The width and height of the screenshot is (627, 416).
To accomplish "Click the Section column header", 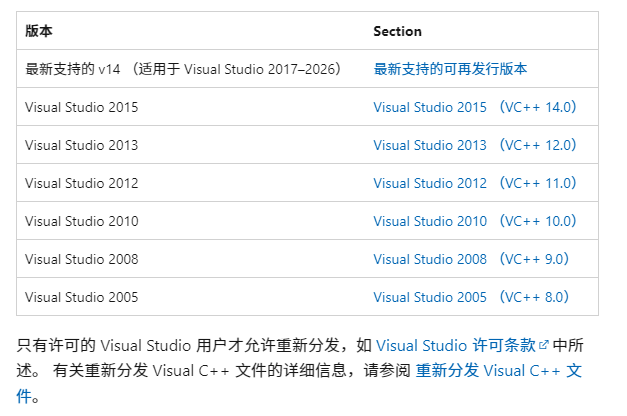I will click(x=397, y=31).
